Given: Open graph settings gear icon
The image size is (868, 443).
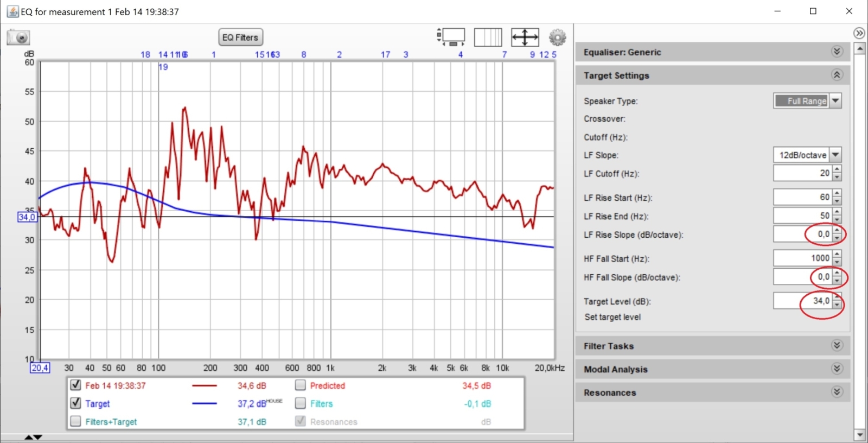Looking at the screenshot, I should pyautogui.click(x=557, y=37).
